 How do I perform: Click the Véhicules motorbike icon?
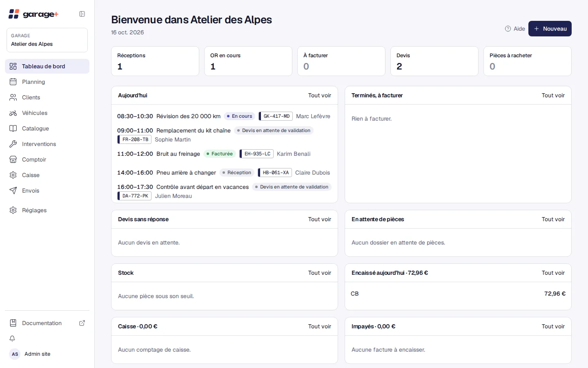(13, 113)
